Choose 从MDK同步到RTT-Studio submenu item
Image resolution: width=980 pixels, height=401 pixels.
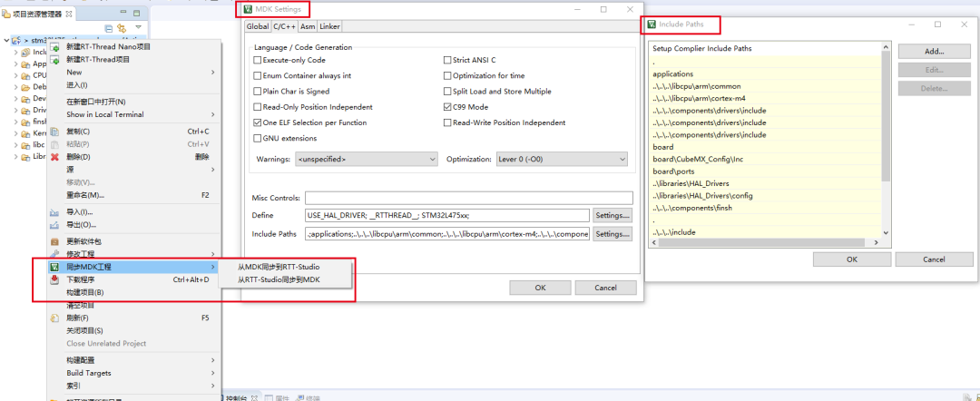pyautogui.click(x=285, y=268)
